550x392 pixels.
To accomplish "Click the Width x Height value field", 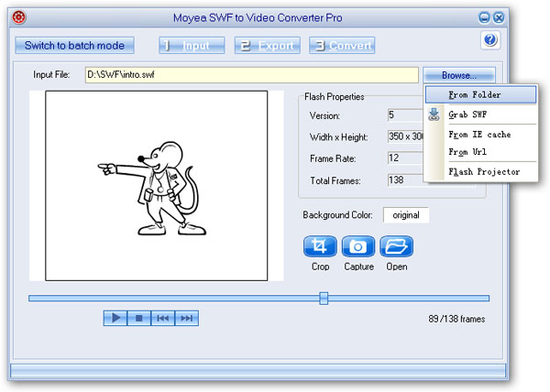I will coord(405,136).
